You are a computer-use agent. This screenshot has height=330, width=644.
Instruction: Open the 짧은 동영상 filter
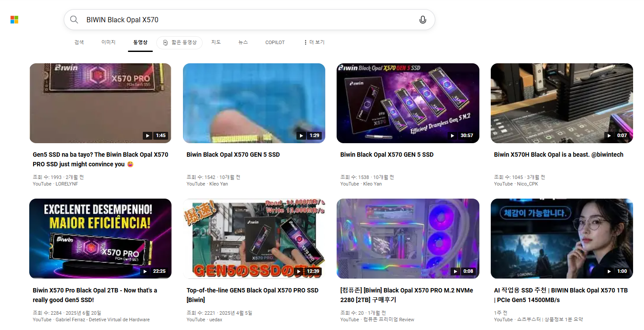click(179, 43)
